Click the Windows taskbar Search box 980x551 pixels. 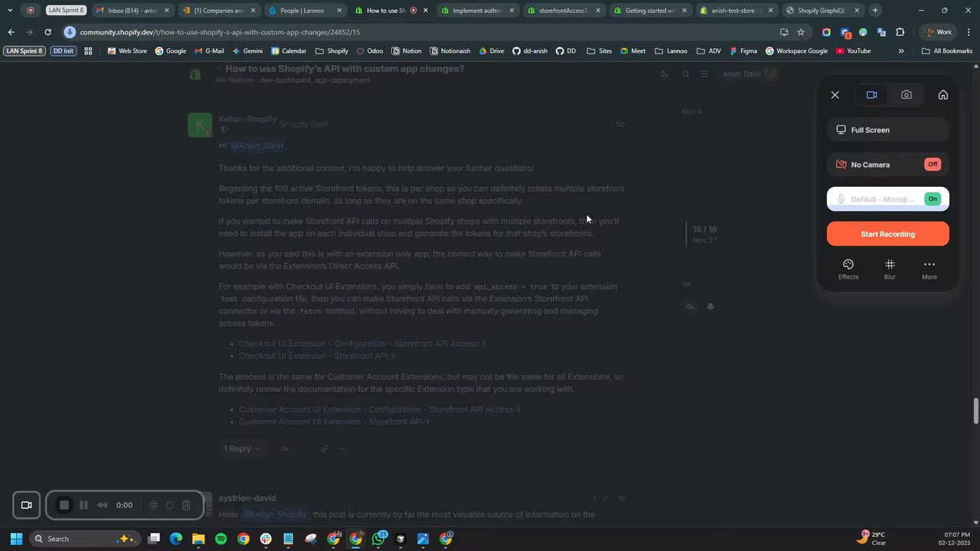click(x=84, y=539)
